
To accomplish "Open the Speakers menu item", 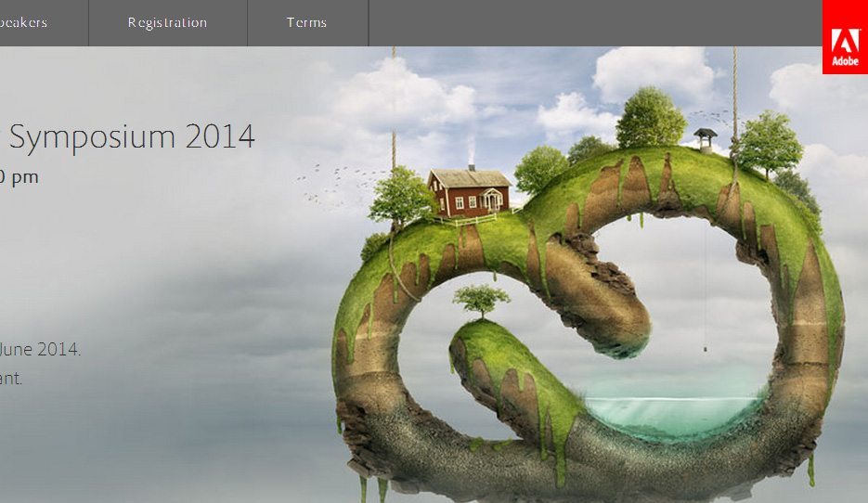I will (x=23, y=22).
